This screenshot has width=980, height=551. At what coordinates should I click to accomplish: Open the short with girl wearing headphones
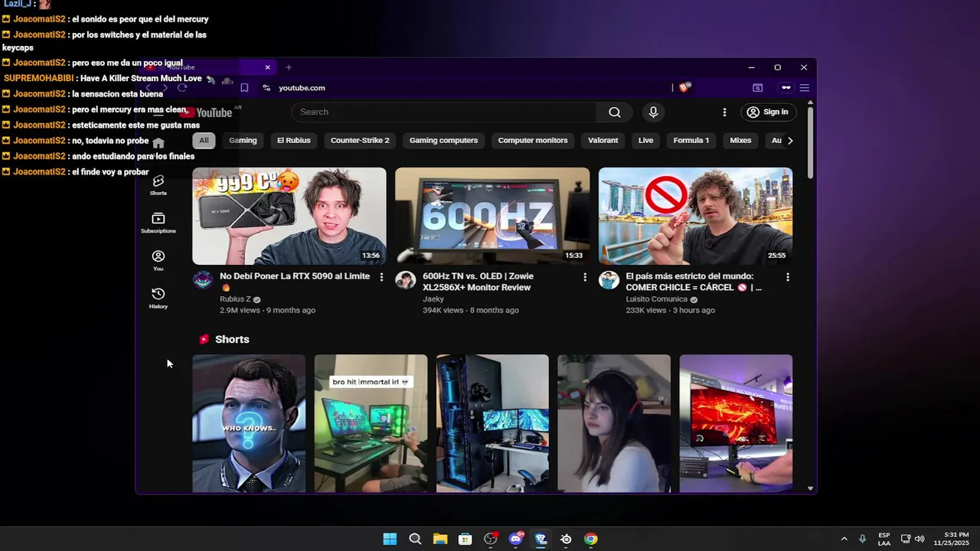[x=614, y=423]
